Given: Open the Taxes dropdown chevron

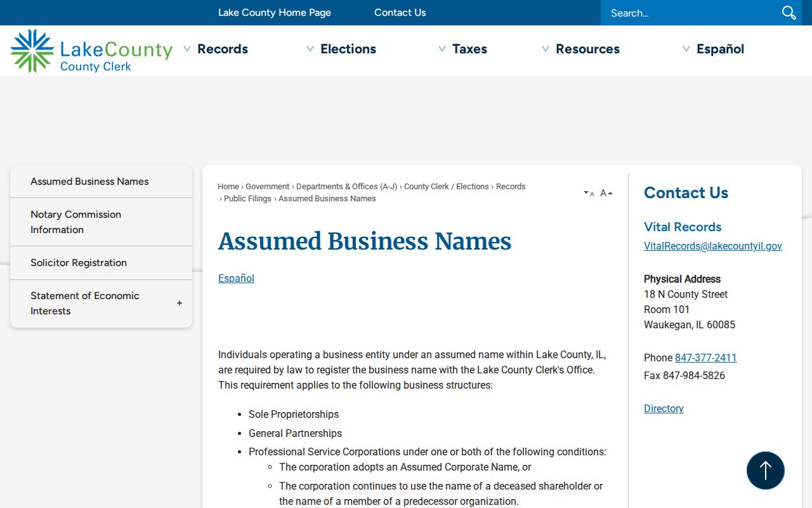Looking at the screenshot, I should coord(442,49).
